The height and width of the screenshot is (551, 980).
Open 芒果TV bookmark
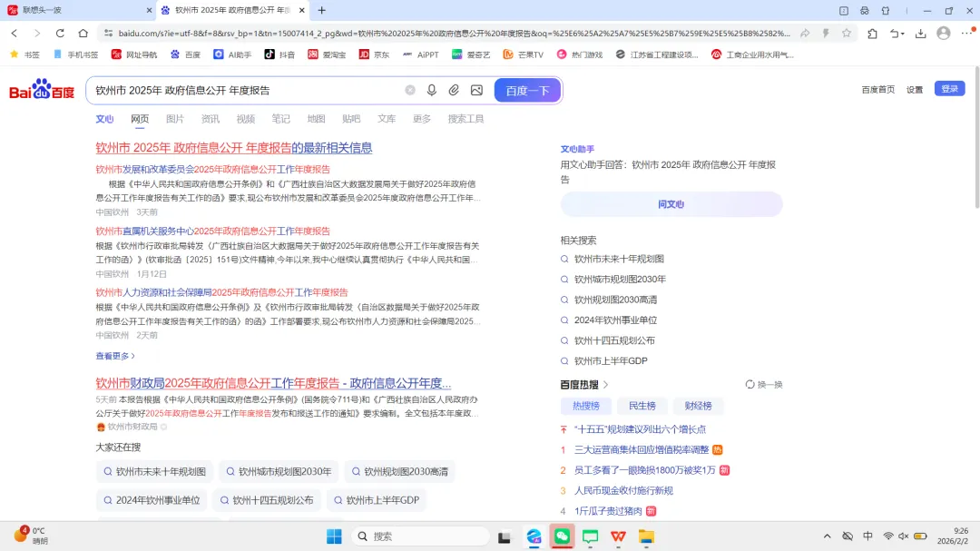[524, 54]
